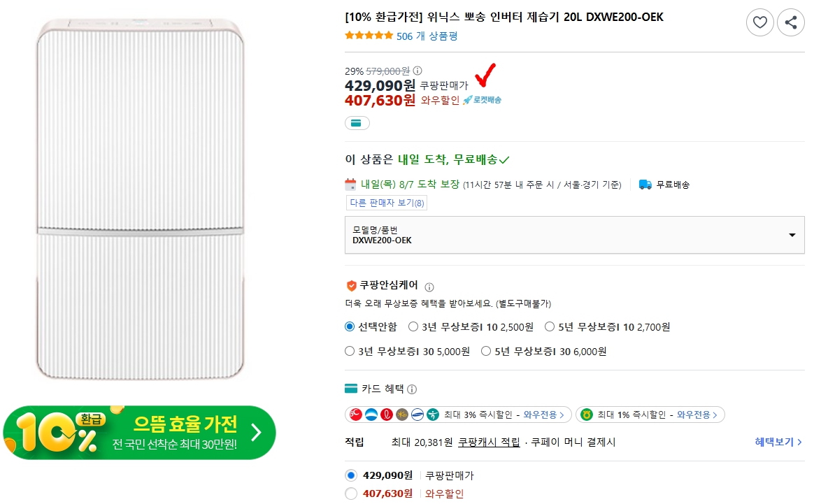Click the info icon beside 579,000원 price
Viewport: 814px width, 504px height.
(x=417, y=71)
